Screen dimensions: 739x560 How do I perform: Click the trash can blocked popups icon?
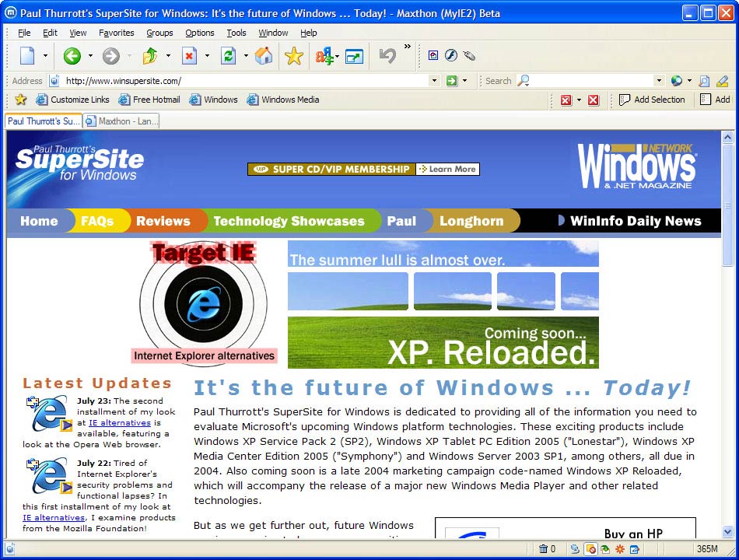click(543, 548)
